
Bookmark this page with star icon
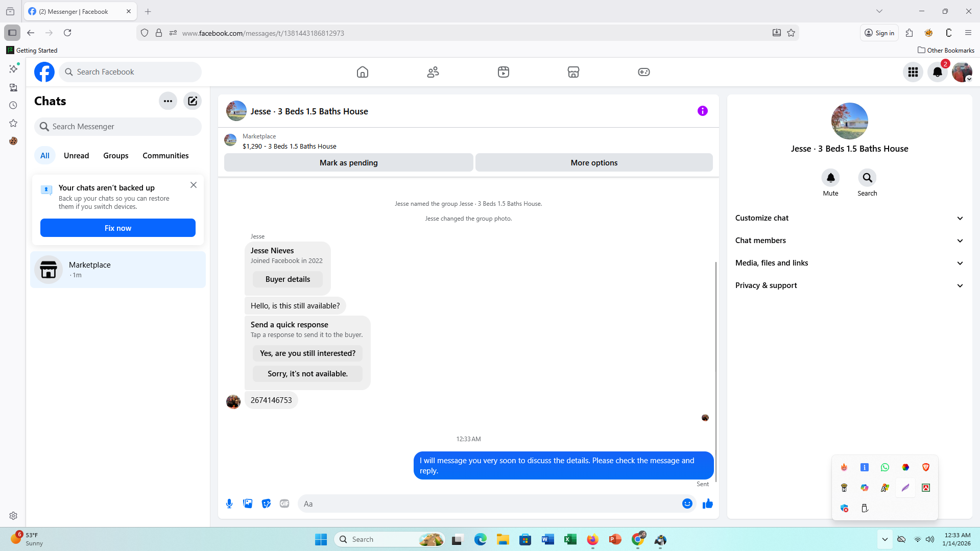(x=791, y=33)
